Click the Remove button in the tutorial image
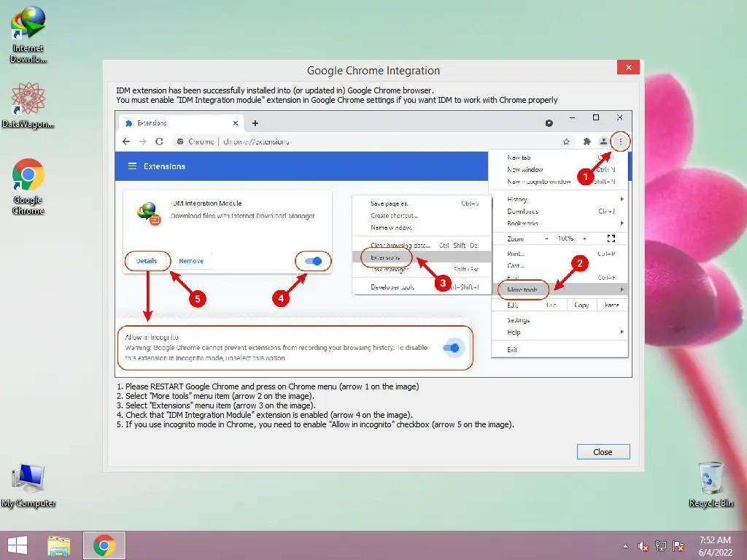The image size is (747, 560). pos(191,261)
